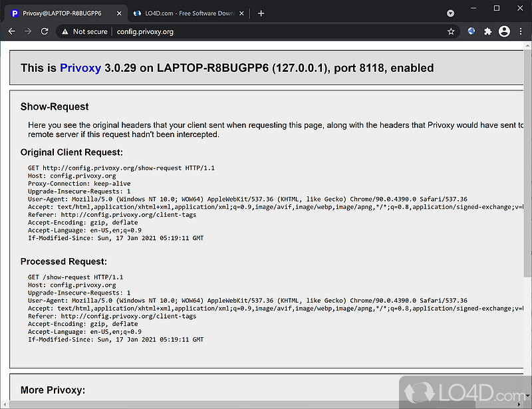Click the horizontal scrollbar thumb

tap(242, 404)
